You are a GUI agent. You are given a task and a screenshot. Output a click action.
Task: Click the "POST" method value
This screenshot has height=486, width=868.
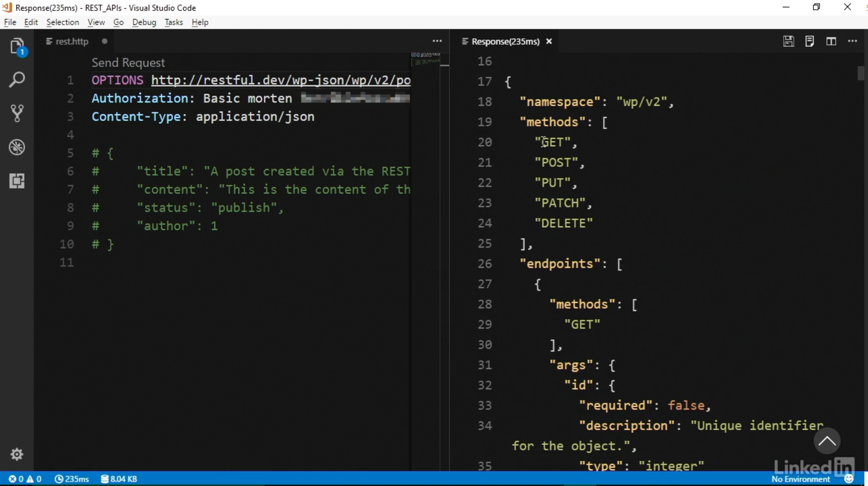tap(556, 163)
